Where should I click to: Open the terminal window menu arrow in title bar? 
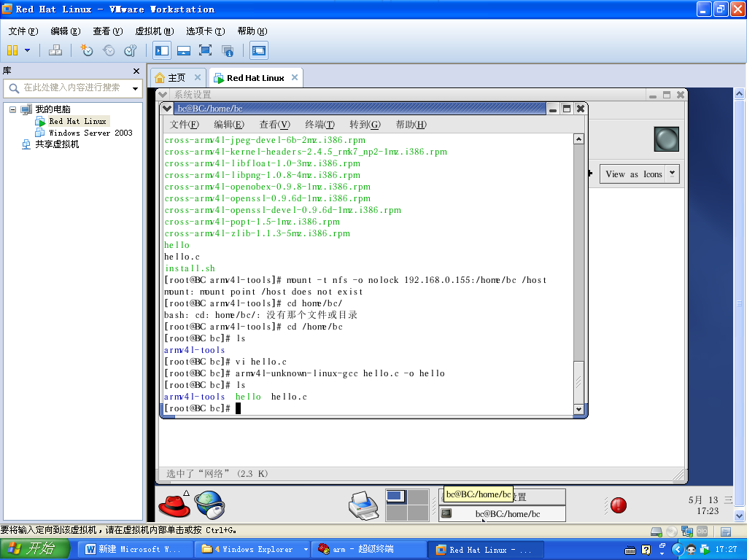167,109
